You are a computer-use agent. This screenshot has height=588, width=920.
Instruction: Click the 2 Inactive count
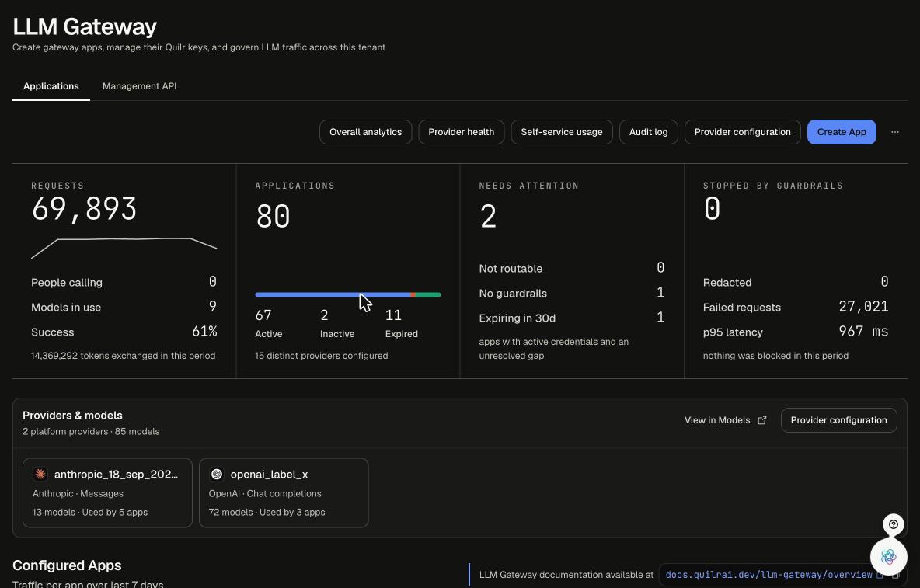(x=324, y=315)
